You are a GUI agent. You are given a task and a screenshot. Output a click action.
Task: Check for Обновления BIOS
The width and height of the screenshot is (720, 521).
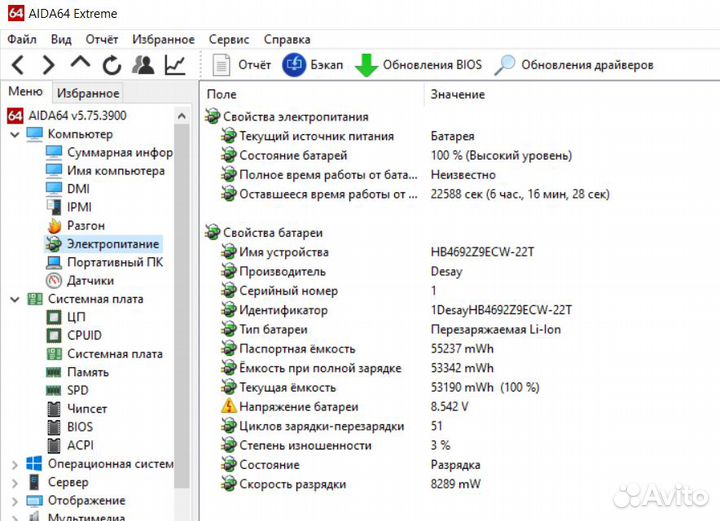418,65
